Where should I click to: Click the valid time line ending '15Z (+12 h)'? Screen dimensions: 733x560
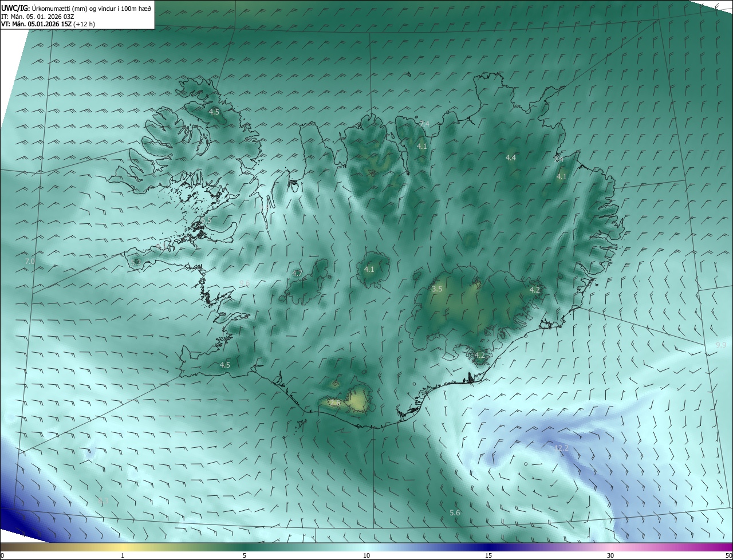pyautogui.click(x=48, y=24)
